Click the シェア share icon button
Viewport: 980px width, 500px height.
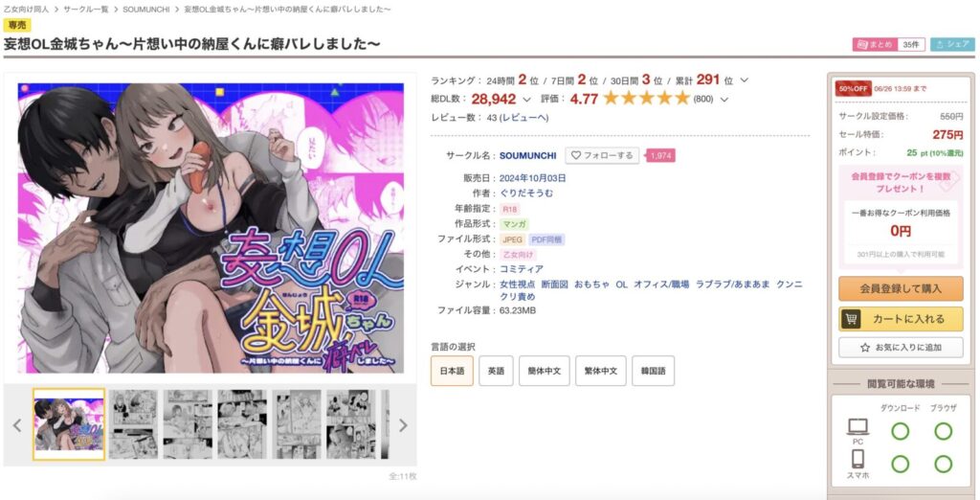point(952,44)
